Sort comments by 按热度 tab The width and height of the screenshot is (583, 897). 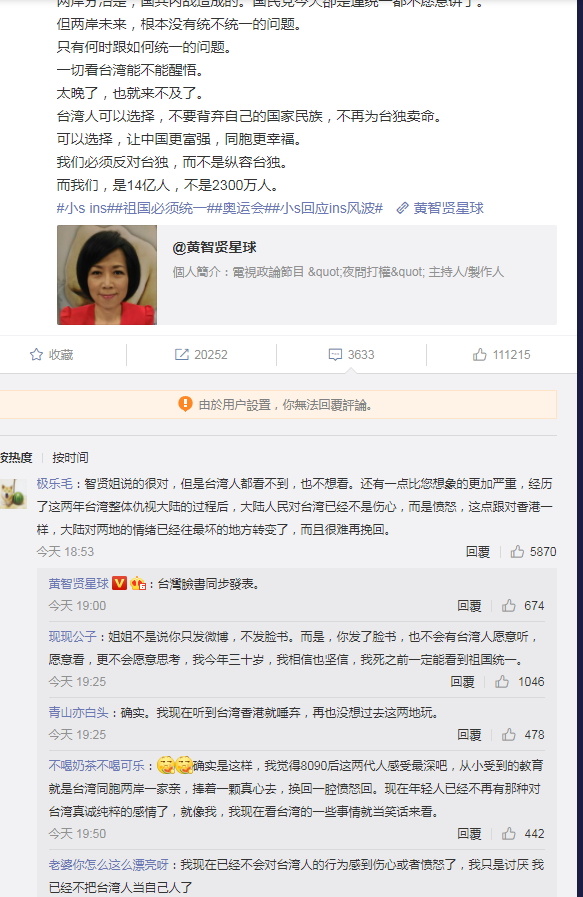16,458
